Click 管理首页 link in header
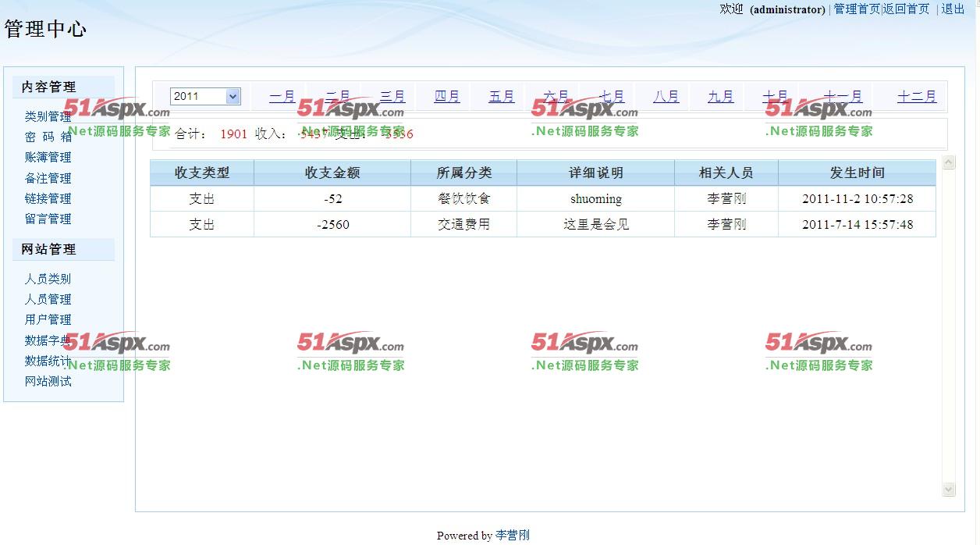Viewport: 980px width, 545px height. point(856,9)
